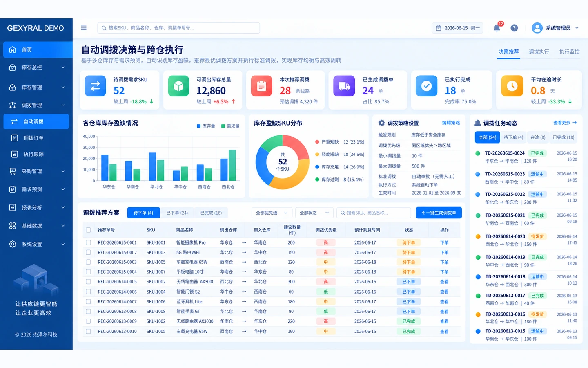Viewport: 588px width, 368px height.
Task: Tick the checkbox for REC-20260613-0010
Action: (88, 332)
